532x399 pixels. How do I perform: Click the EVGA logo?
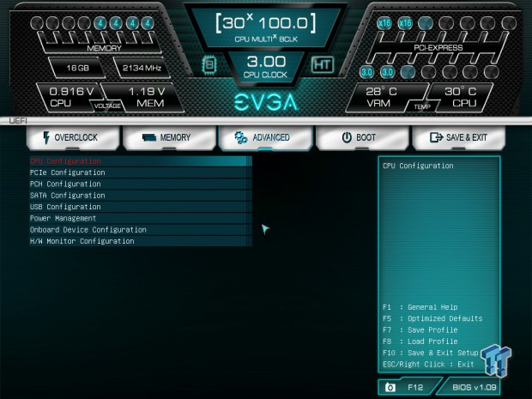coord(266,102)
